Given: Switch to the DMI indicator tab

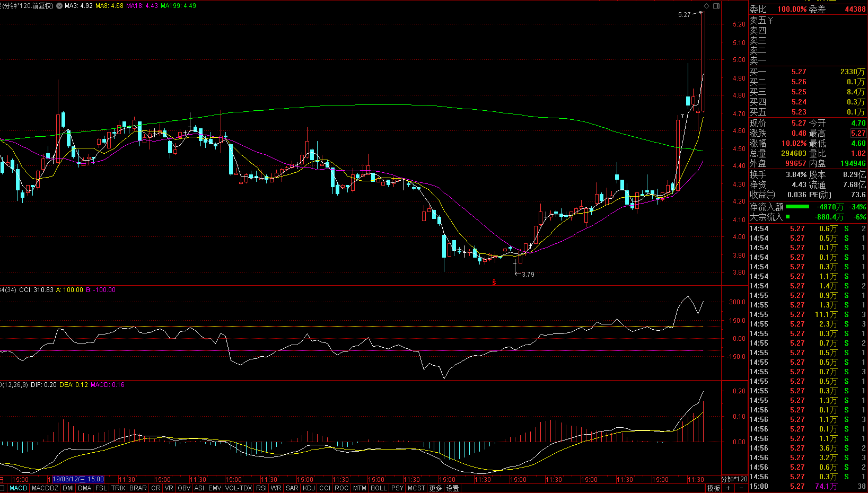Looking at the screenshot, I should click(x=68, y=488).
